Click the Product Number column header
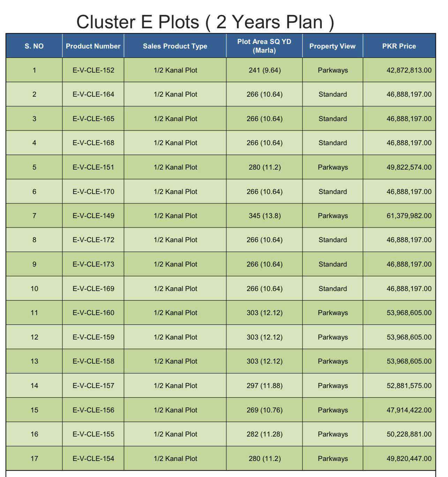448x477 pixels. pyautogui.click(x=93, y=46)
